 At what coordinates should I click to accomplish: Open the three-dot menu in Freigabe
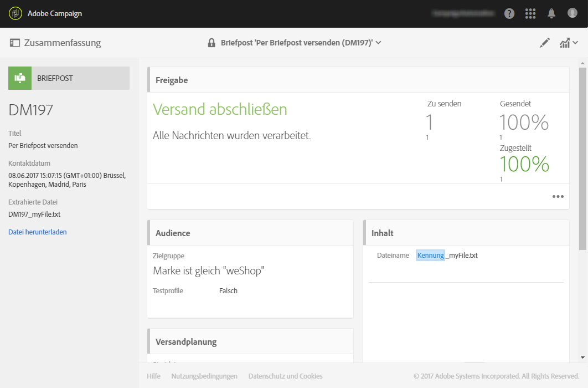click(558, 197)
